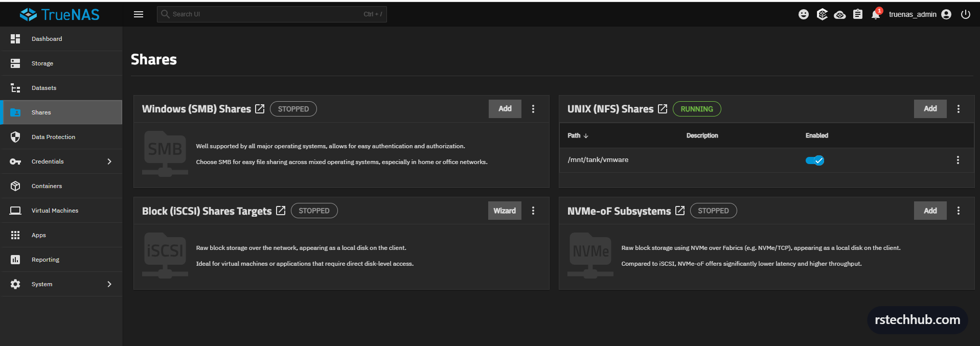Open SMB shares external link icon

tap(260, 109)
